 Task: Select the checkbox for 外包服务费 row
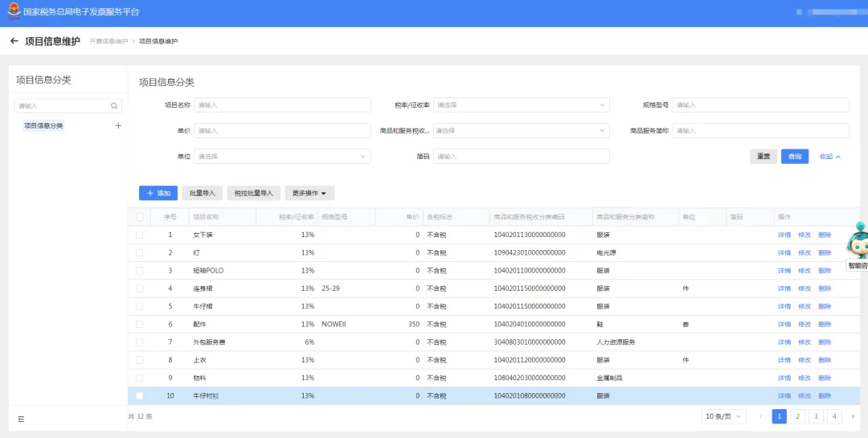point(140,342)
